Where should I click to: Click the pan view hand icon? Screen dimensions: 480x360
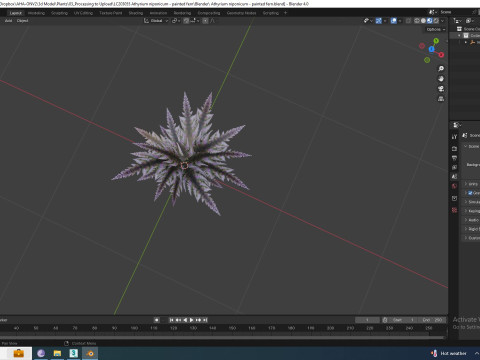point(441,79)
